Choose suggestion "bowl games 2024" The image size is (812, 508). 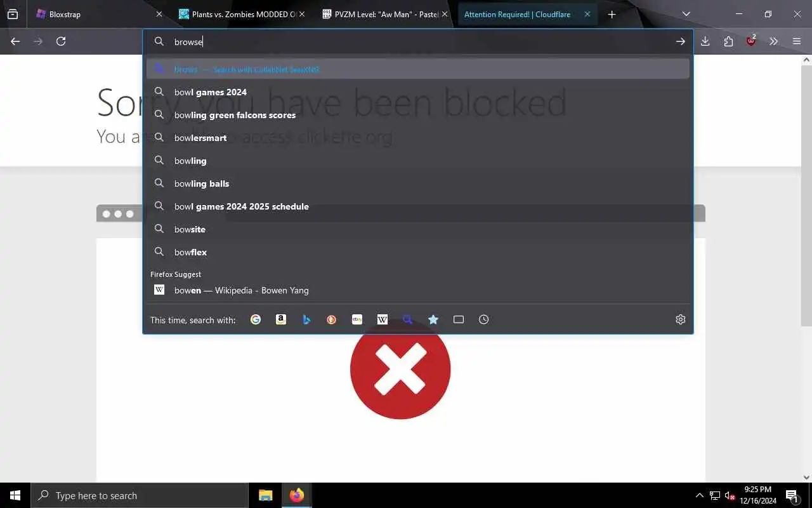418,92
